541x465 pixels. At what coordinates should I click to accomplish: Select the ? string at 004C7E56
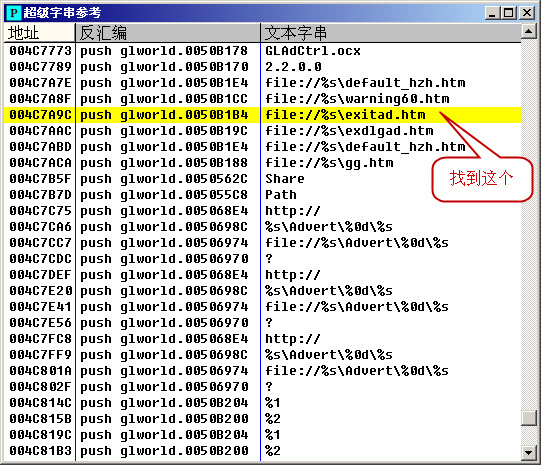pos(269,323)
